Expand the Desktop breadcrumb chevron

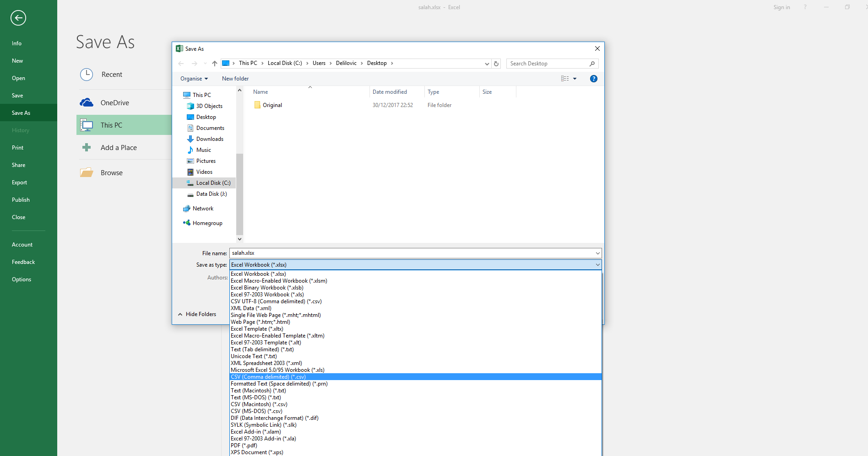pyautogui.click(x=392, y=63)
